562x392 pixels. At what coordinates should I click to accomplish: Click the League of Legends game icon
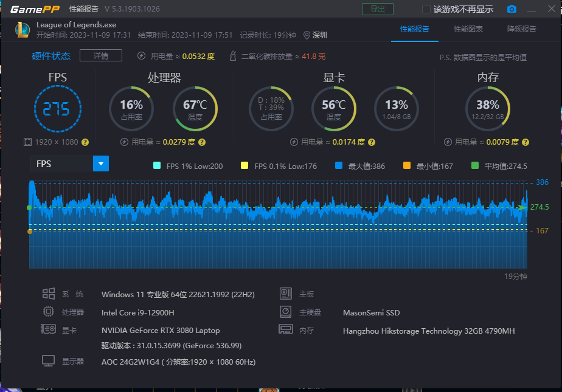pyautogui.click(x=23, y=30)
